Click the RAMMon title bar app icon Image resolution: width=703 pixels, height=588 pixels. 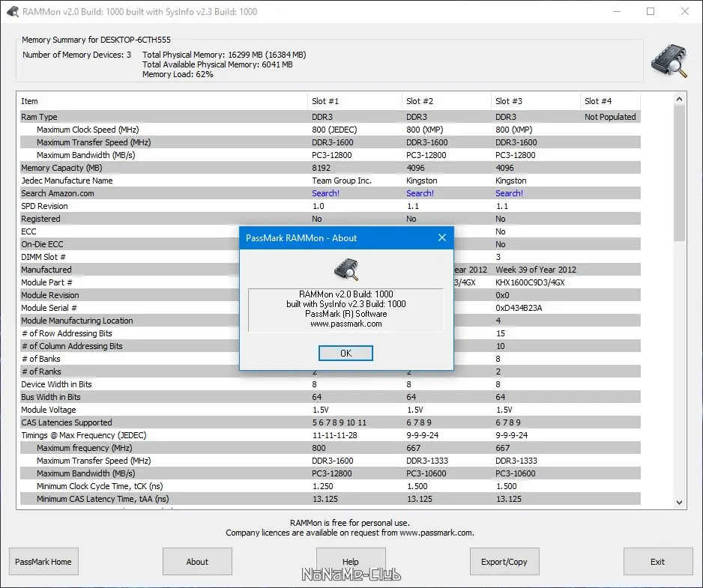(13, 12)
